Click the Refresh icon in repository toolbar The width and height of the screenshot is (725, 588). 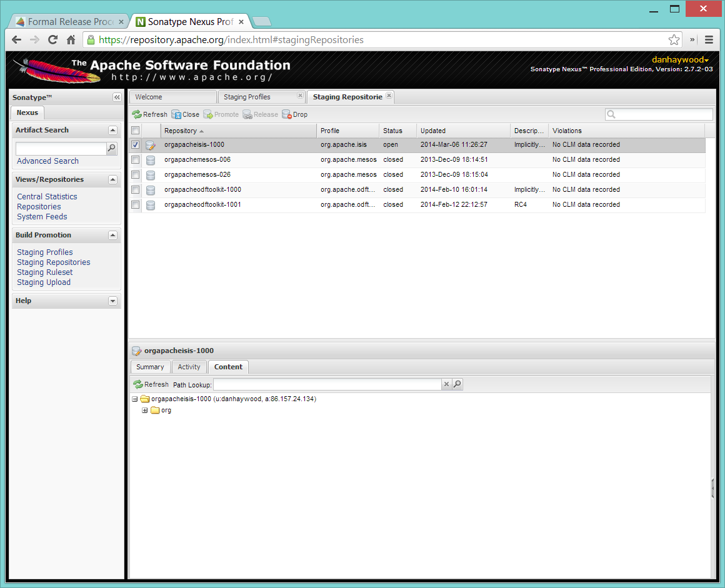137,114
